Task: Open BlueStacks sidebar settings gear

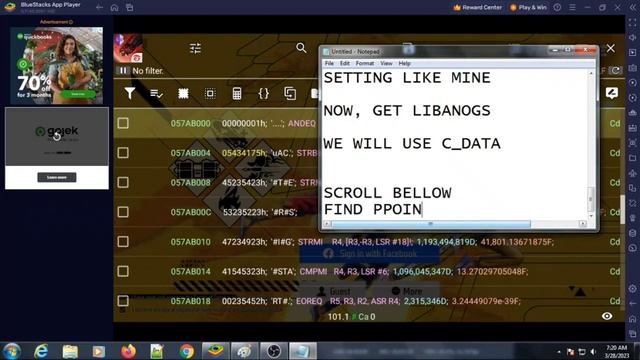Action: [632, 288]
